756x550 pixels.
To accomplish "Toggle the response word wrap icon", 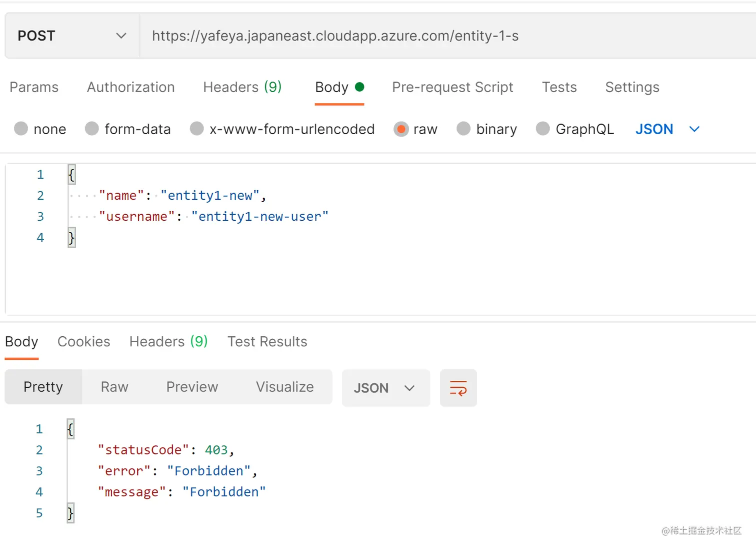I will point(458,388).
